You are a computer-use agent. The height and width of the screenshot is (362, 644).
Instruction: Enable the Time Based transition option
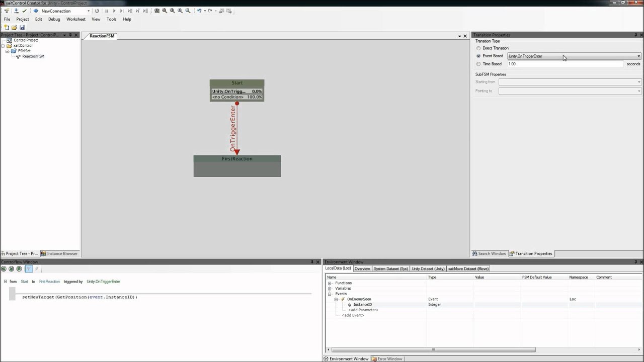pyautogui.click(x=478, y=64)
